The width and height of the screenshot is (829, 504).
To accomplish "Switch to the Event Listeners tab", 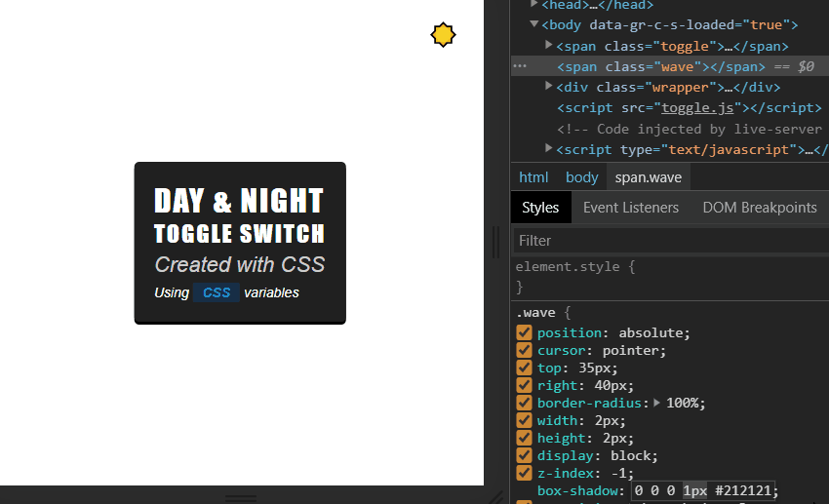I will point(630,208).
